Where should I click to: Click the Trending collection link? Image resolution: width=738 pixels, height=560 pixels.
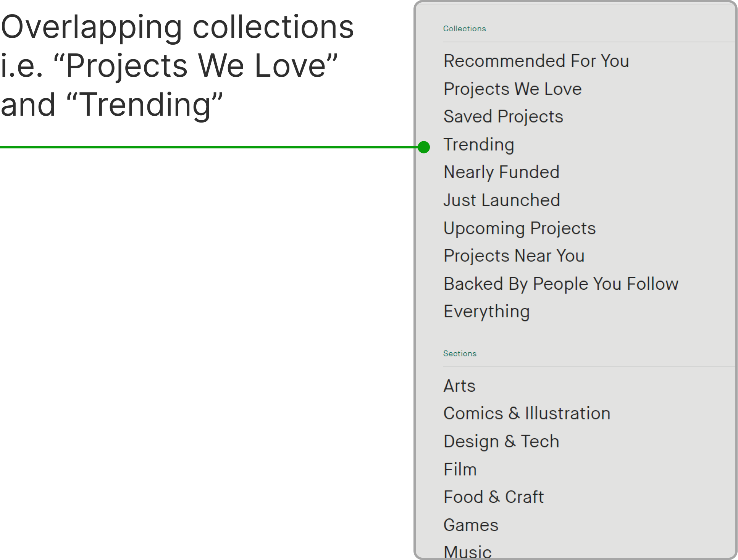click(479, 145)
